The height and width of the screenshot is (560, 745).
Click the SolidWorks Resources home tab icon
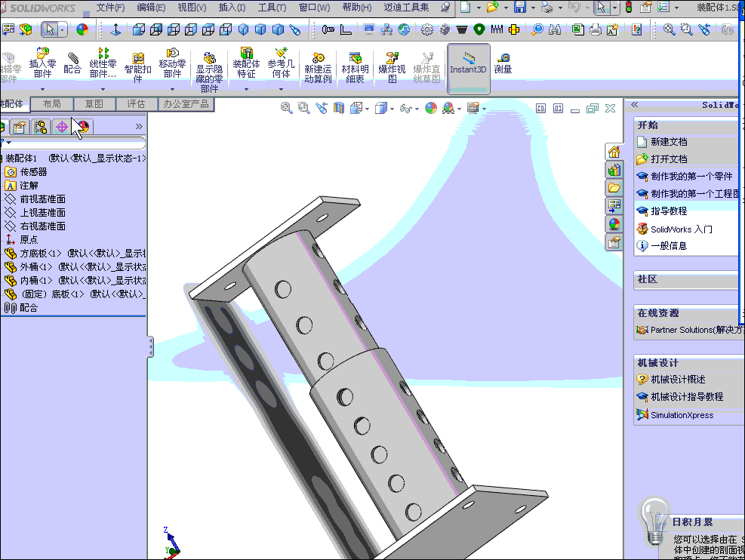(614, 152)
